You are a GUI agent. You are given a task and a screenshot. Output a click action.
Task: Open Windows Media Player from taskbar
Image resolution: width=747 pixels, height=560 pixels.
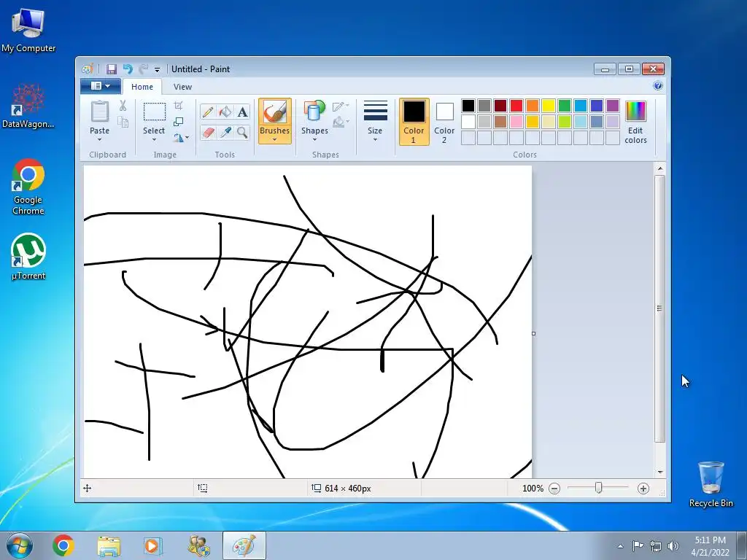pos(153,545)
